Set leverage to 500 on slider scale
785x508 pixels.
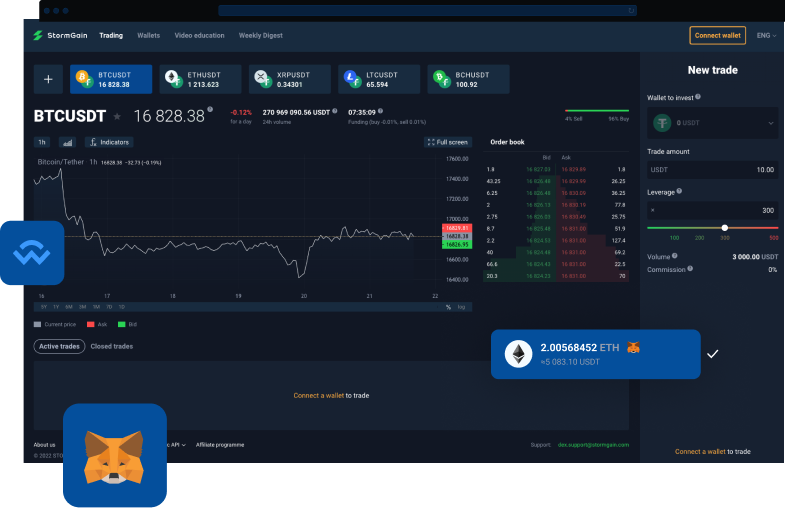click(x=773, y=238)
